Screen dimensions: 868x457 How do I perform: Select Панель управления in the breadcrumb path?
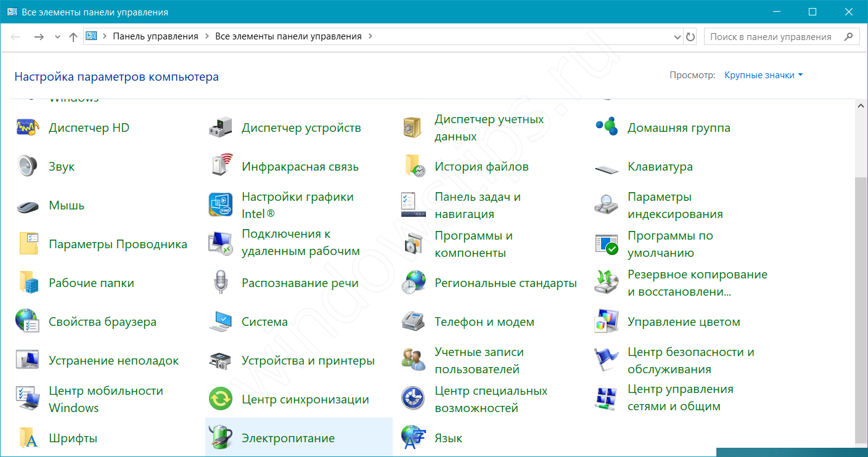(155, 36)
